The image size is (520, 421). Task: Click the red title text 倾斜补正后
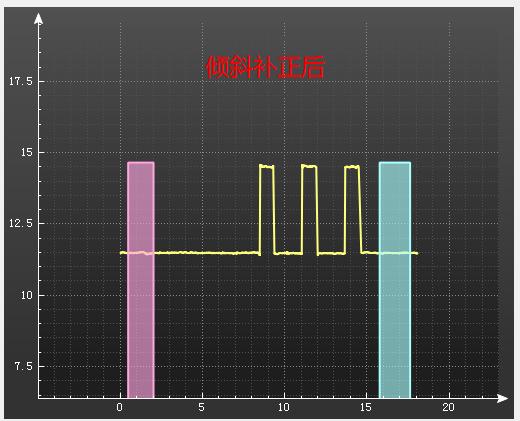click(x=265, y=67)
